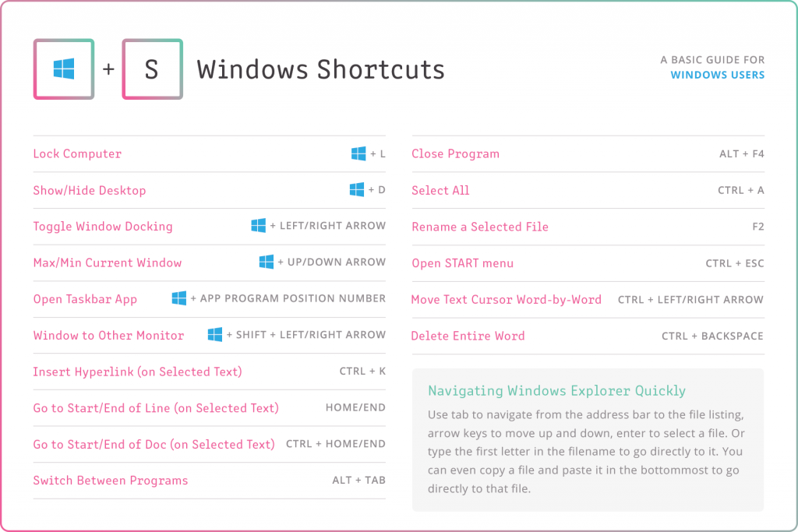Viewport: 798px width, 532px height.
Task: Select the Windows logo in the Max/Min Current Window row
Action: point(267,262)
